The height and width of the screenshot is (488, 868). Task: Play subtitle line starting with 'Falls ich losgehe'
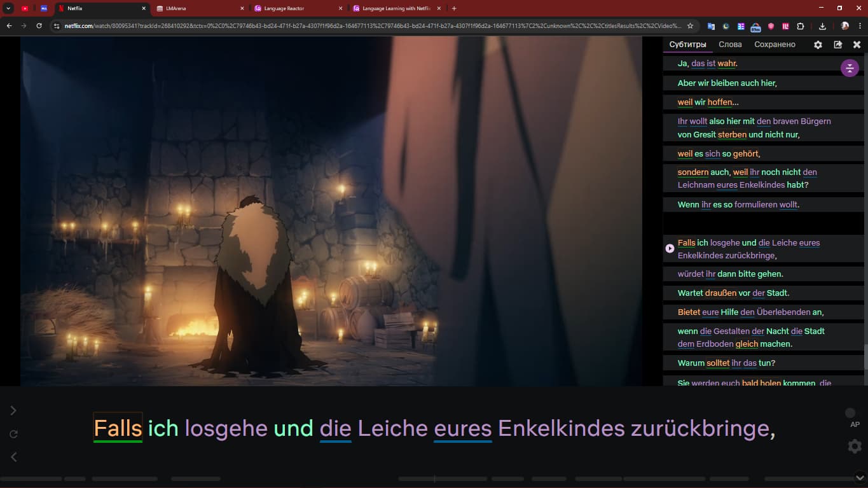[x=670, y=249]
